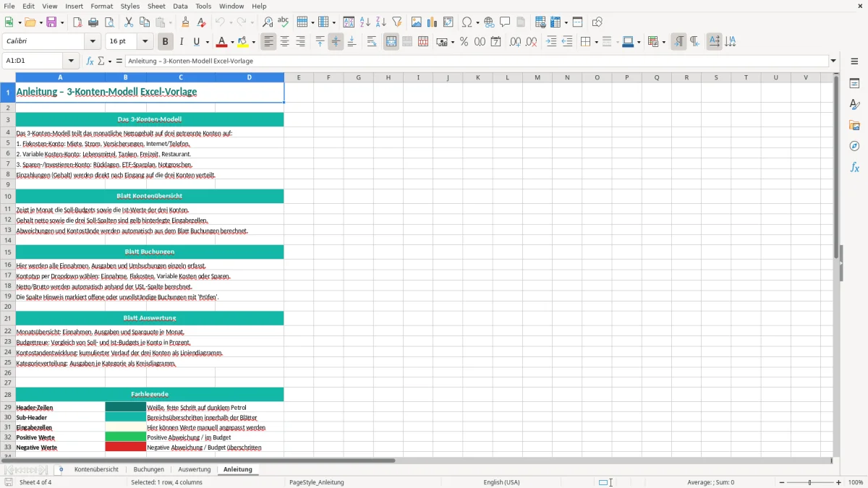Select row 10 header
The height and width of the screenshot is (488, 868).
tap(8, 196)
